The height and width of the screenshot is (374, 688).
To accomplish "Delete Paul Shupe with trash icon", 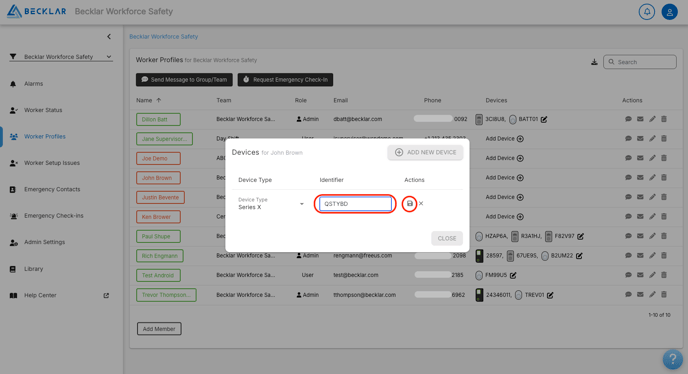I will (x=664, y=236).
